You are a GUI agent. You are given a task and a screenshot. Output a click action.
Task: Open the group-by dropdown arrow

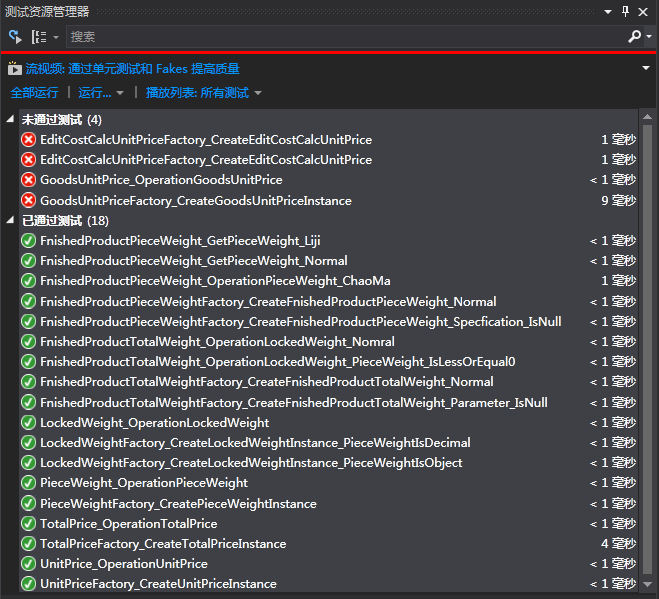(56, 37)
